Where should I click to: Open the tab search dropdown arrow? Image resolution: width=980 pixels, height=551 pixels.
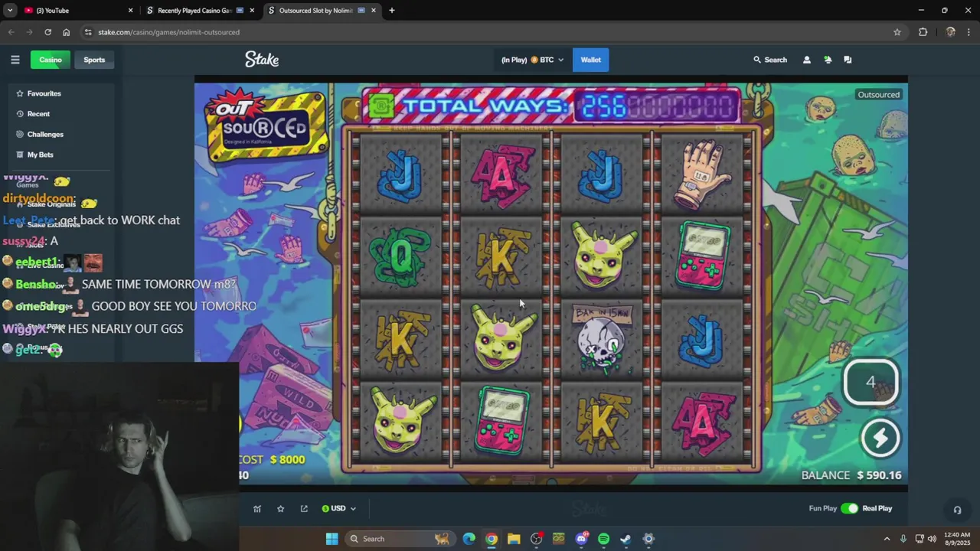pos(9,11)
